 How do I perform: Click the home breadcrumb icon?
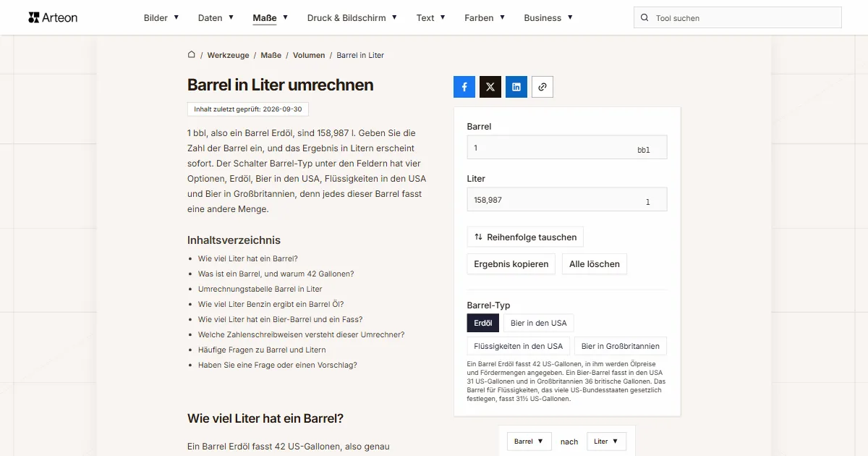point(192,55)
